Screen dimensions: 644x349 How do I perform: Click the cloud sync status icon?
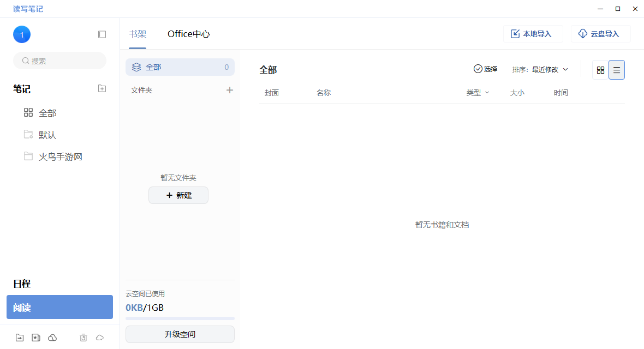pos(100,338)
